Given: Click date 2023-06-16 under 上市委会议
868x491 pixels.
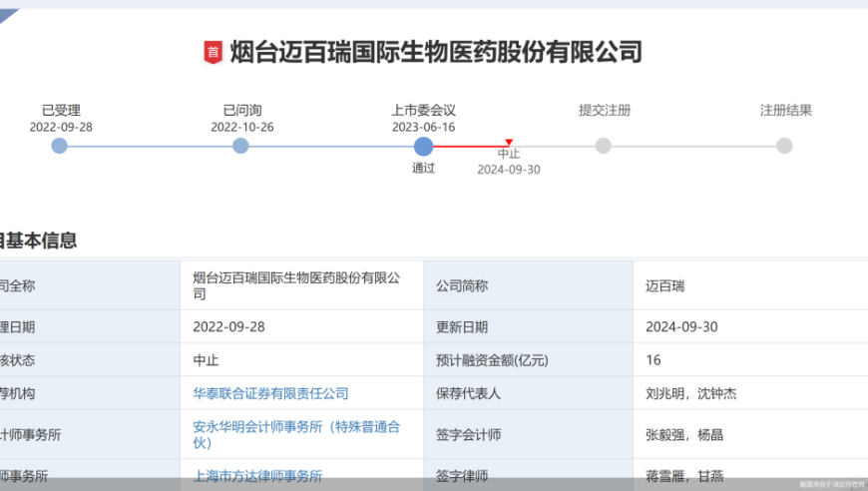Looking at the screenshot, I should 423,128.
